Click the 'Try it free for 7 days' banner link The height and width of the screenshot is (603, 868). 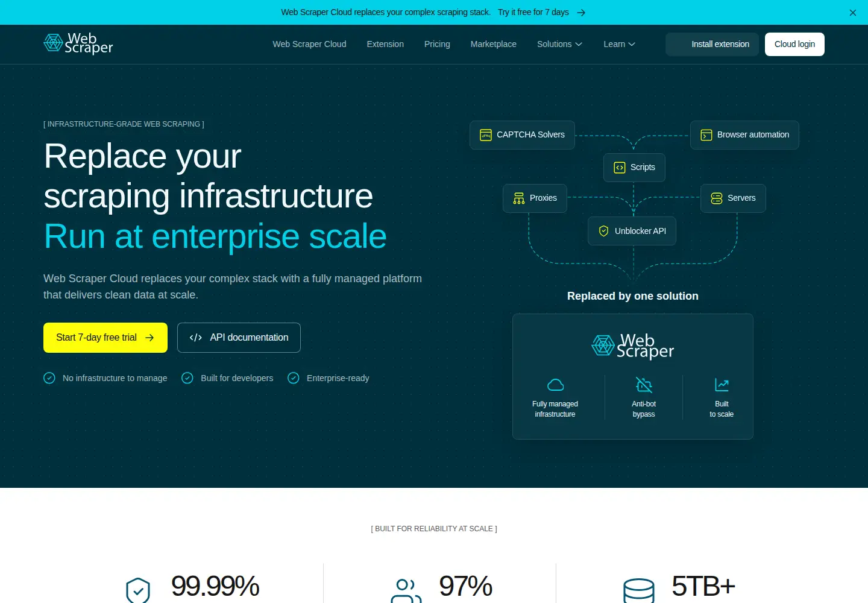533,12
